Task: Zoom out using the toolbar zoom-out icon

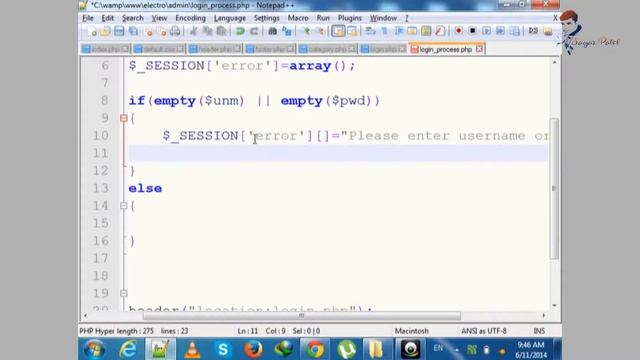Action: 320,31
